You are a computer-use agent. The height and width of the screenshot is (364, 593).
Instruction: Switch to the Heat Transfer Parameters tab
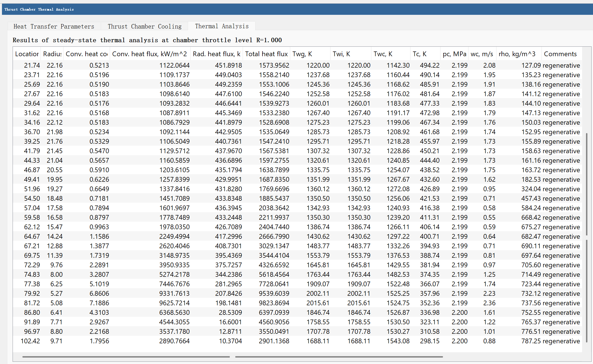coord(54,26)
